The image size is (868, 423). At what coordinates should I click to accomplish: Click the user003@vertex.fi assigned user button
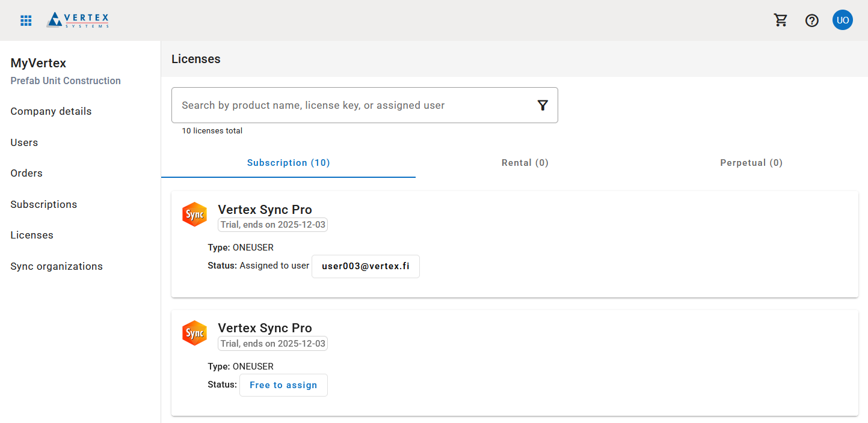click(x=365, y=266)
